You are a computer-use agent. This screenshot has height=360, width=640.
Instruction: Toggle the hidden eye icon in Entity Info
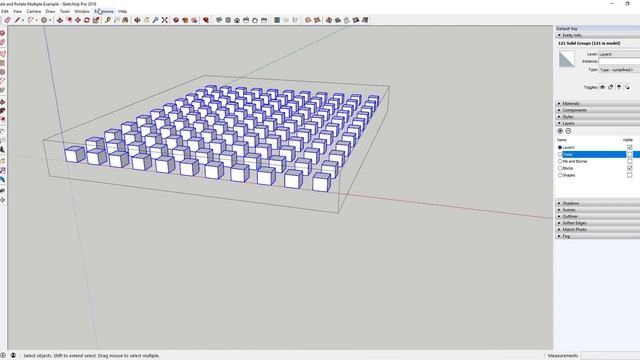click(602, 87)
